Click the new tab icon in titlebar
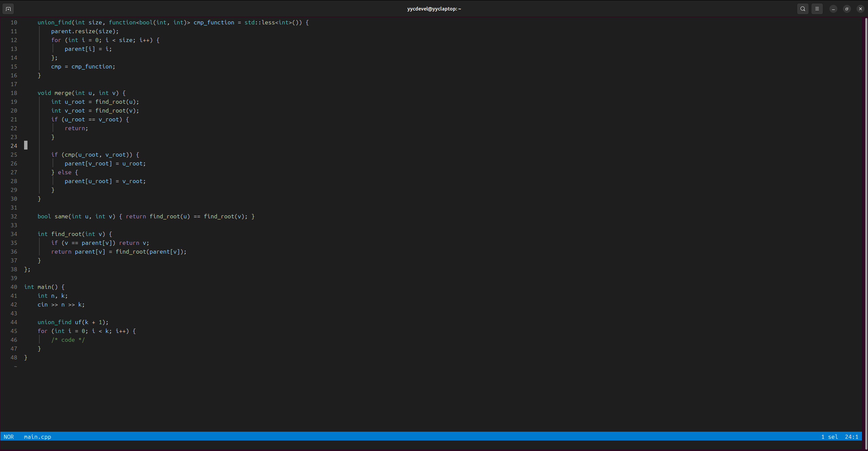 pos(8,9)
